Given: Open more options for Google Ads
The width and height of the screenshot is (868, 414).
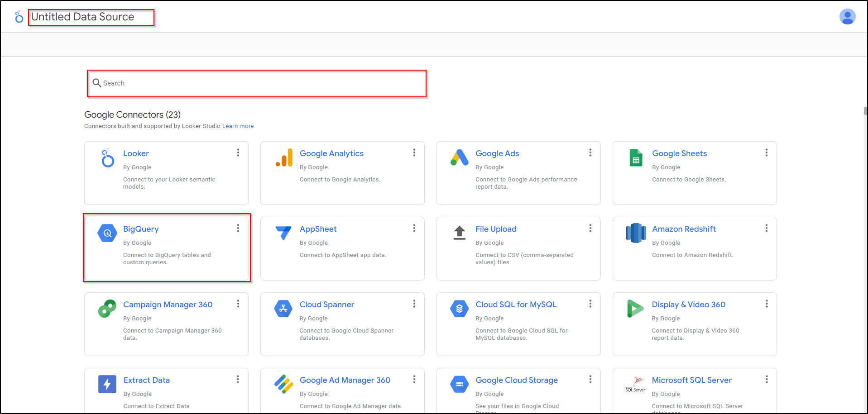Looking at the screenshot, I should pos(590,153).
